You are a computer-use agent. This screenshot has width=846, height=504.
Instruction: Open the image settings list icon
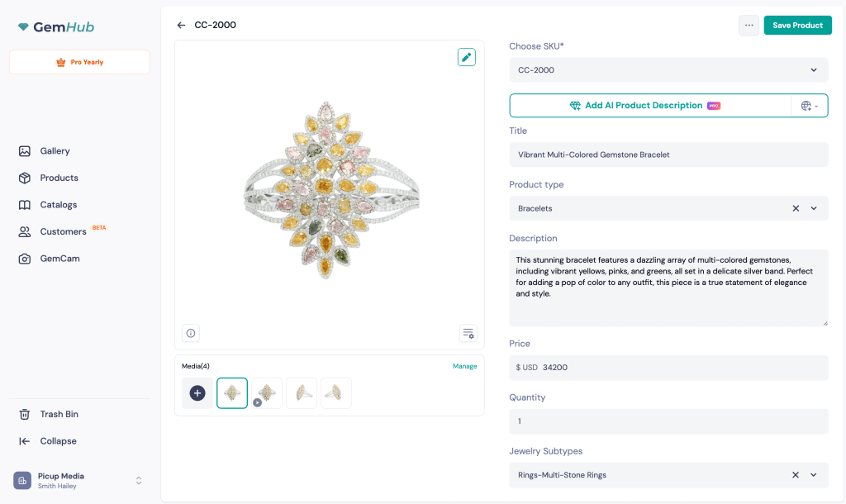[x=468, y=333]
